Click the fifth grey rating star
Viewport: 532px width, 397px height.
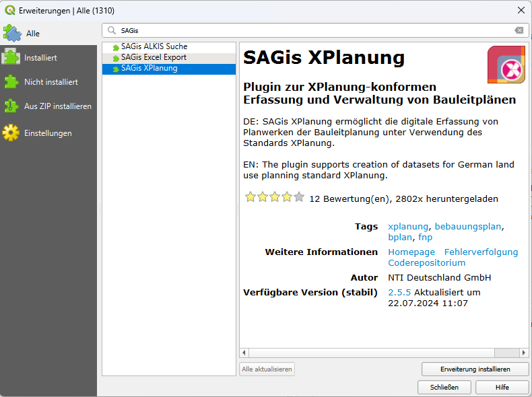pos(299,196)
